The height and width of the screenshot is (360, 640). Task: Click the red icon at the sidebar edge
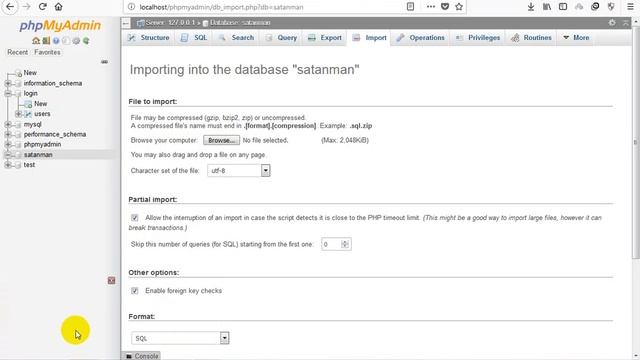(x=111, y=280)
